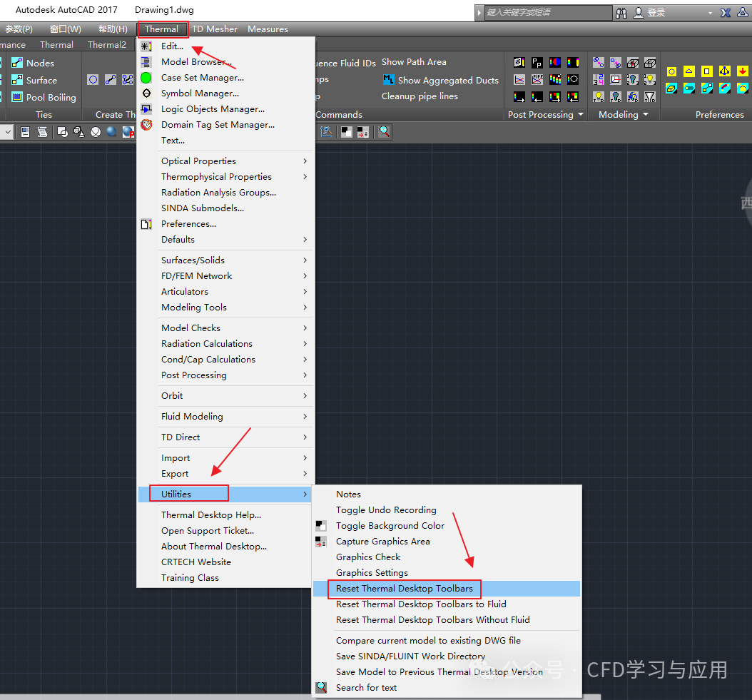Viewport: 752px width, 700px height.
Task: Click the PP post processing icon
Action: pos(537,62)
